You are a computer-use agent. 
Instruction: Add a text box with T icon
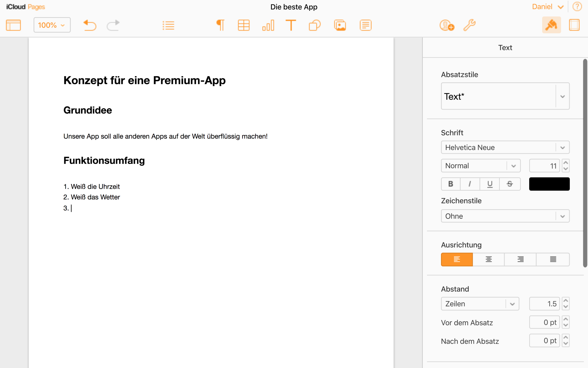coord(291,25)
